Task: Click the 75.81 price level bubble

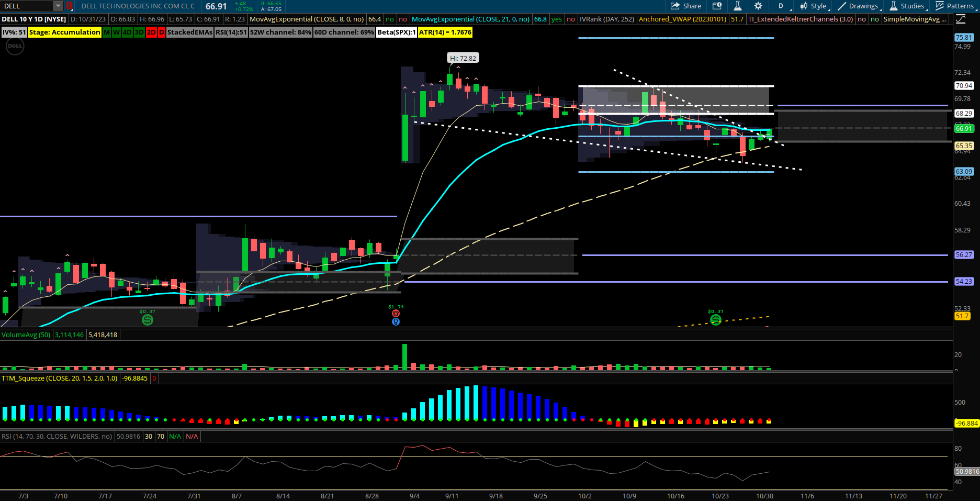Action: (964, 38)
